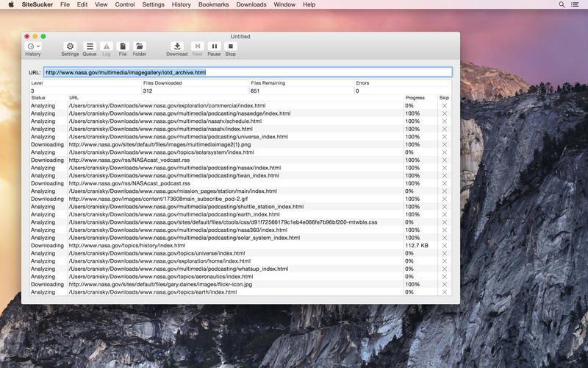Open the Bookmarks menu
Viewport: 588px width, 368px height.
click(x=213, y=4)
